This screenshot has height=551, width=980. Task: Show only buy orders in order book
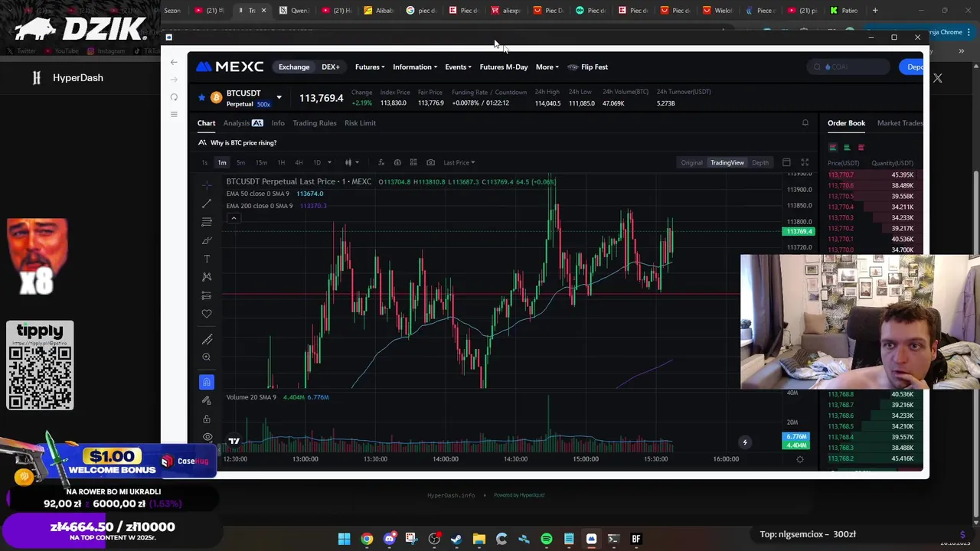(847, 148)
